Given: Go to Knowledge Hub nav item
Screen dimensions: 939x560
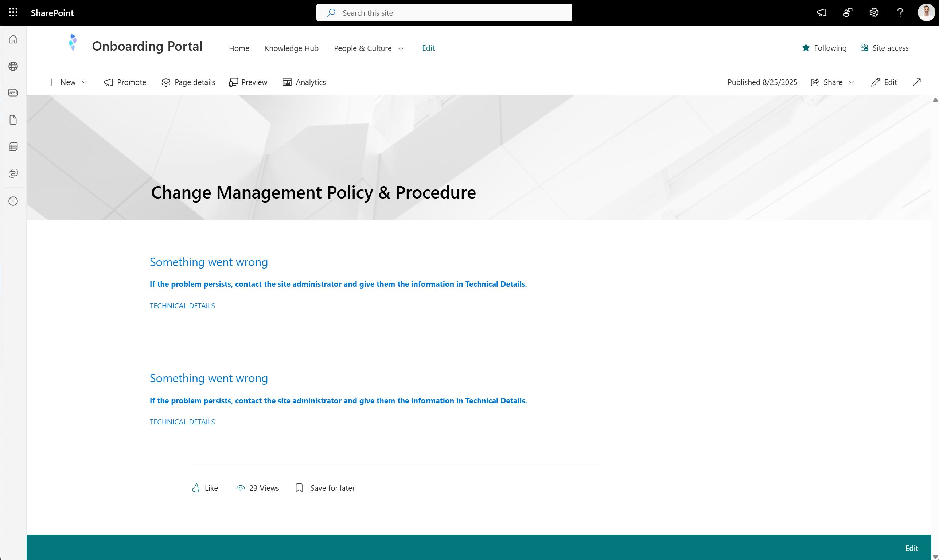Looking at the screenshot, I should (291, 48).
